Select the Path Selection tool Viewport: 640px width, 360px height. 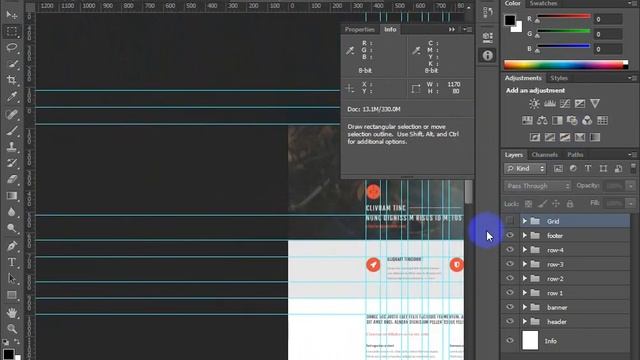(11, 278)
